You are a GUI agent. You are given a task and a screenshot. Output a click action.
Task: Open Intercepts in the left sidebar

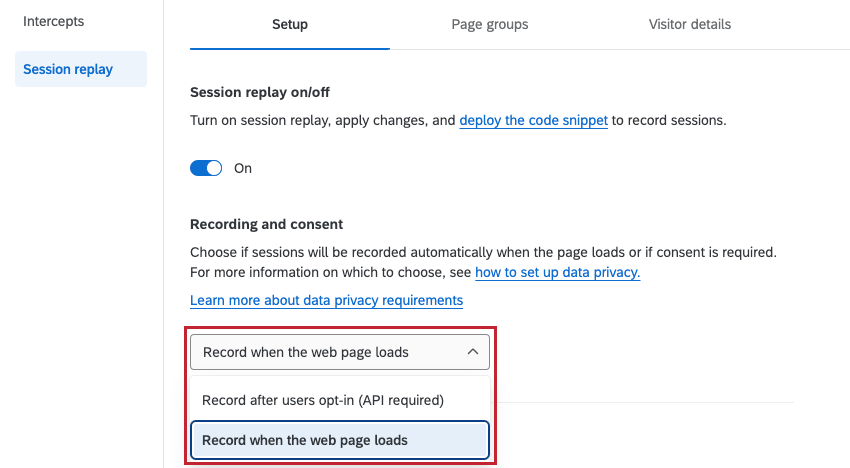click(x=54, y=22)
